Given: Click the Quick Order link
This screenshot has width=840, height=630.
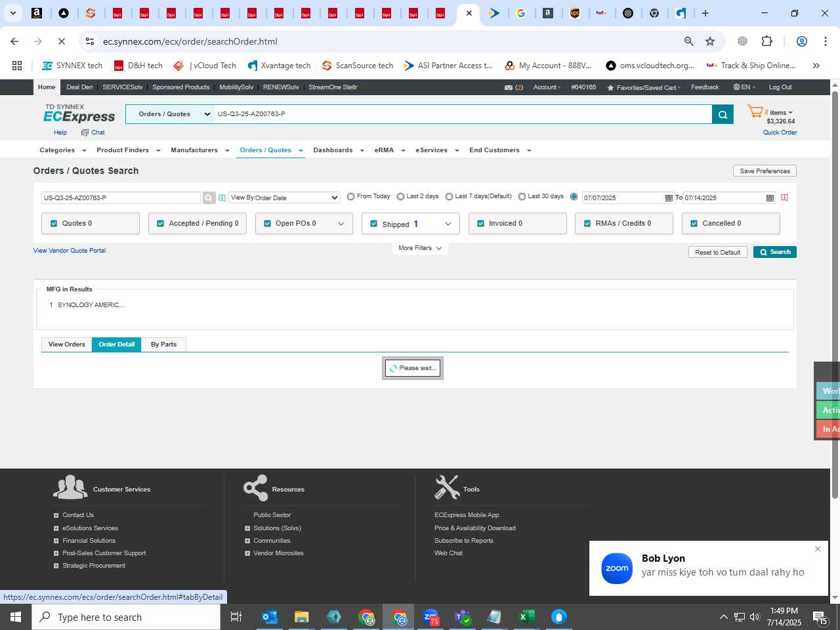Looking at the screenshot, I should click(x=780, y=133).
